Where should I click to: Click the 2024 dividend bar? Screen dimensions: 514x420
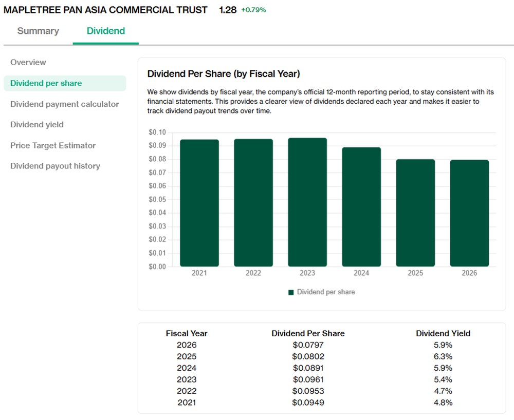pyautogui.click(x=361, y=207)
